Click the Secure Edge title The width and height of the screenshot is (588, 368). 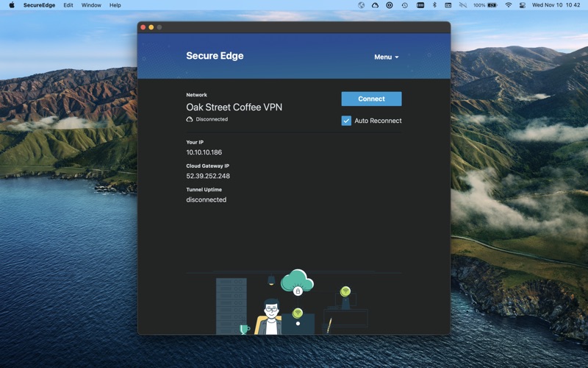point(215,56)
